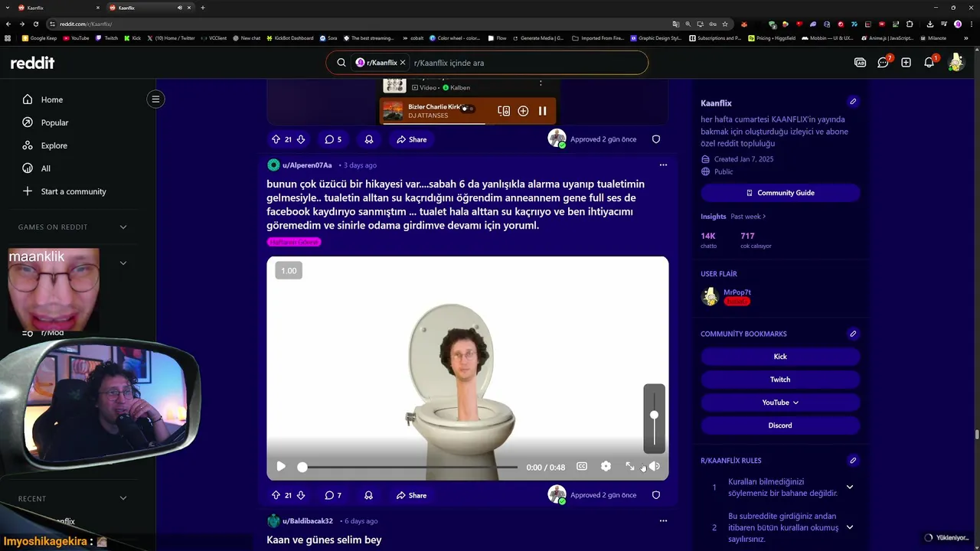Downvote the first post with 5 comments

(301, 139)
